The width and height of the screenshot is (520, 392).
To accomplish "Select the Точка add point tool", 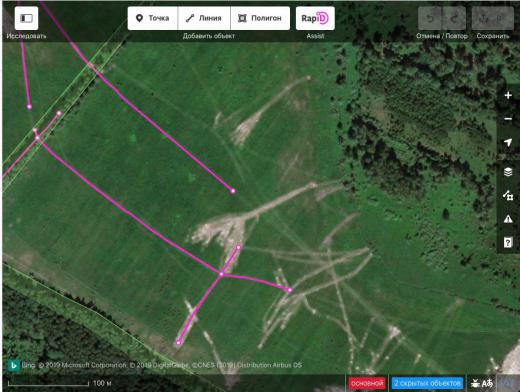I will [153, 18].
